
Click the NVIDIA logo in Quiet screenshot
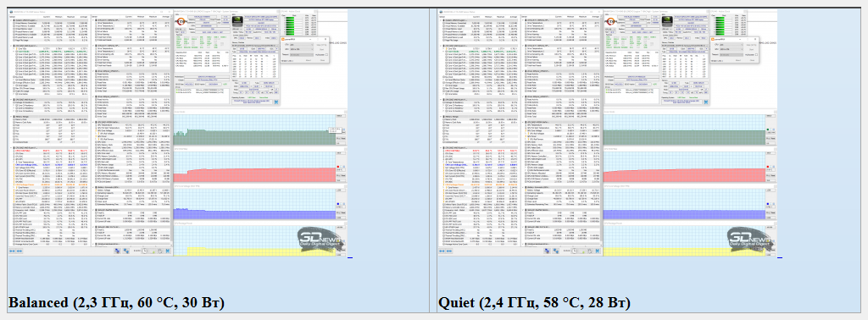[668, 21]
